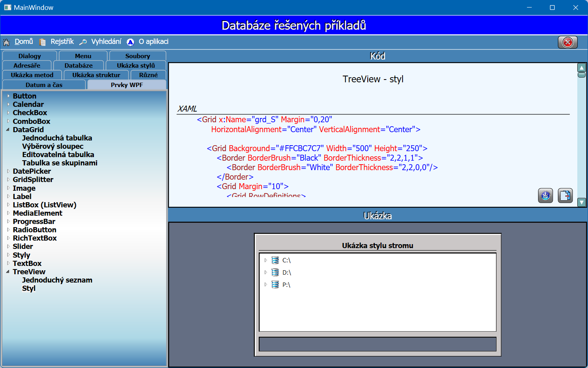This screenshot has height=368, width=588.
Task: Click the copy-to-clipboard document icon
Action: pos(565,195)
